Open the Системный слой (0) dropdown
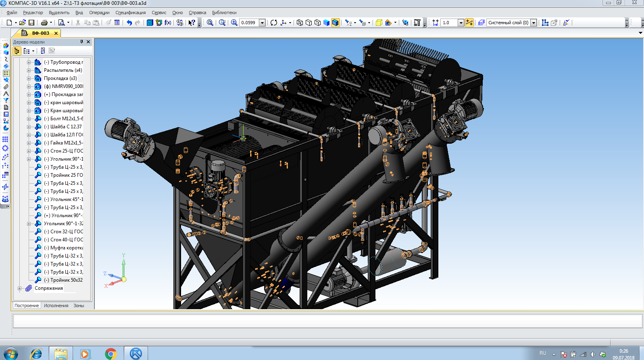Viewport: 644px width, 360px height. point(534,23)
